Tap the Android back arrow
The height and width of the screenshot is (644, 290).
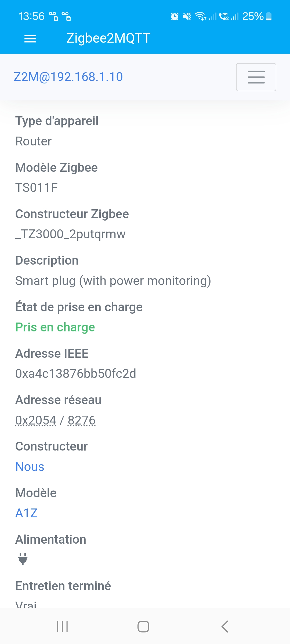click(x=225, y=627)
